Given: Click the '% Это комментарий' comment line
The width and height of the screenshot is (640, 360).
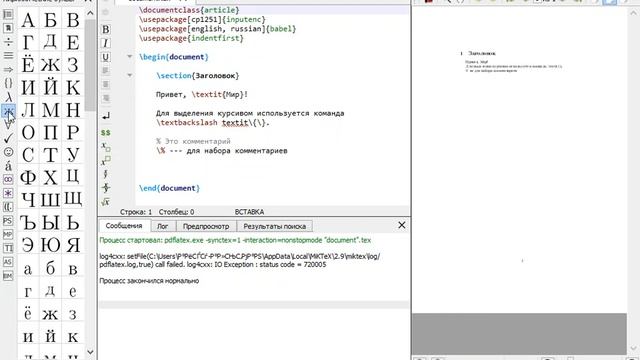Looking at the screenshot, I should pyautogui.click(x=193, y=141).
